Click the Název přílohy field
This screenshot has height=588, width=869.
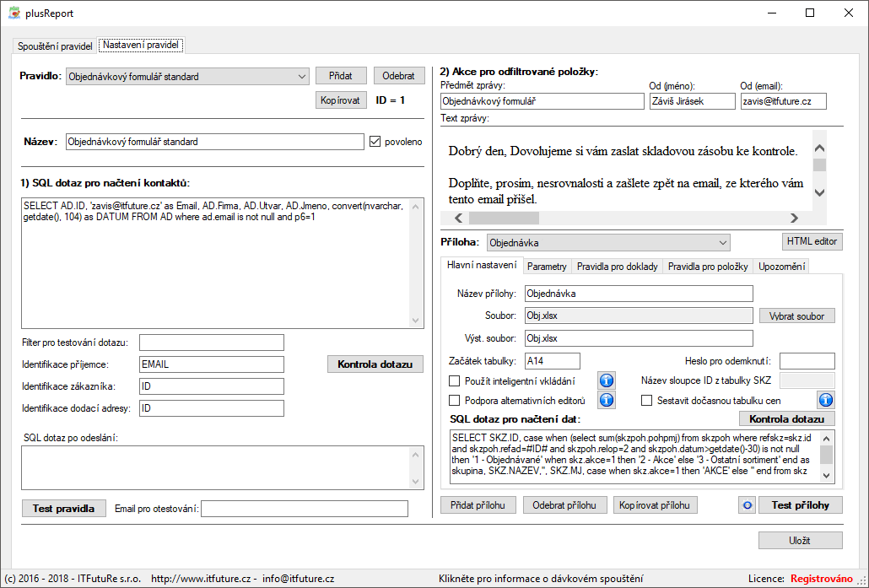pos(639,294)
